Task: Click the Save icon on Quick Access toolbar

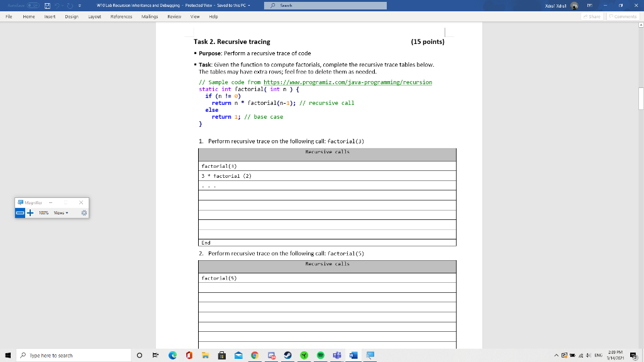Action: coord(47,5)
